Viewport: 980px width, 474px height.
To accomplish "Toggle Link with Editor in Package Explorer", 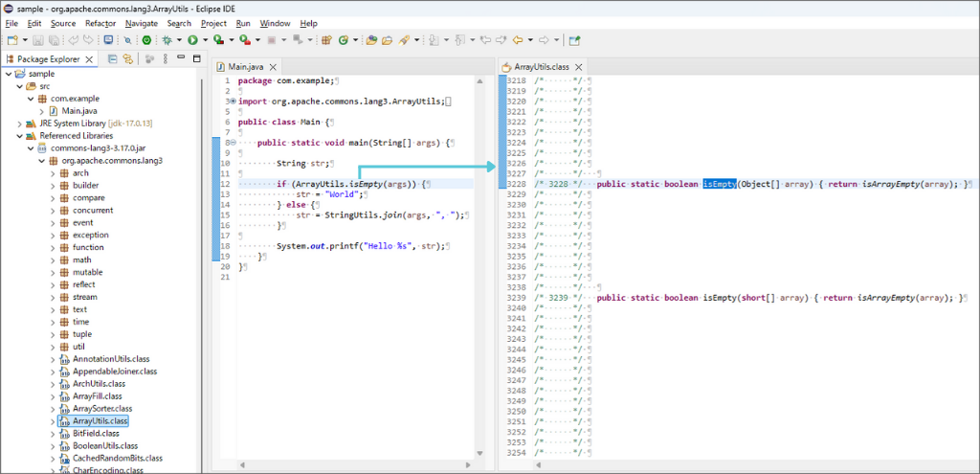I will 126,59.
